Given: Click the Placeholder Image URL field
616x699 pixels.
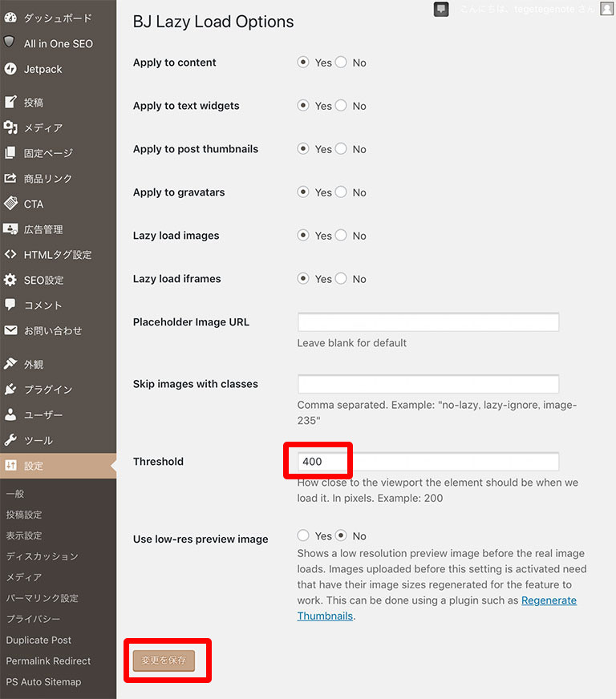Looking at the screenshot, I should click(x=428, y=322).
